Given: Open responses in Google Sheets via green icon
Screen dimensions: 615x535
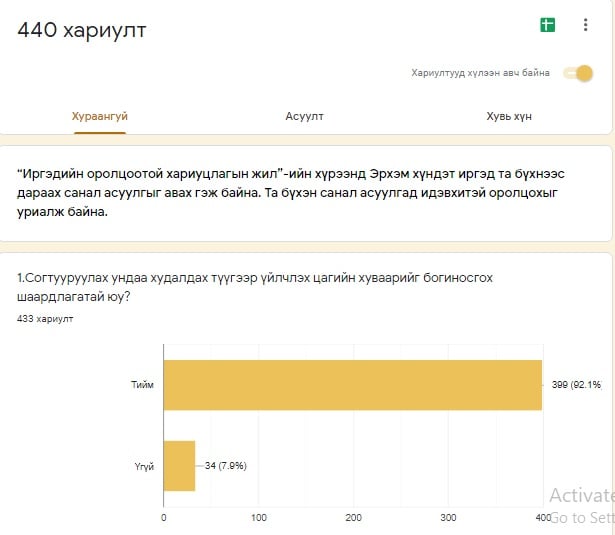Looking at the screenshot, I should tap(548, 25).
